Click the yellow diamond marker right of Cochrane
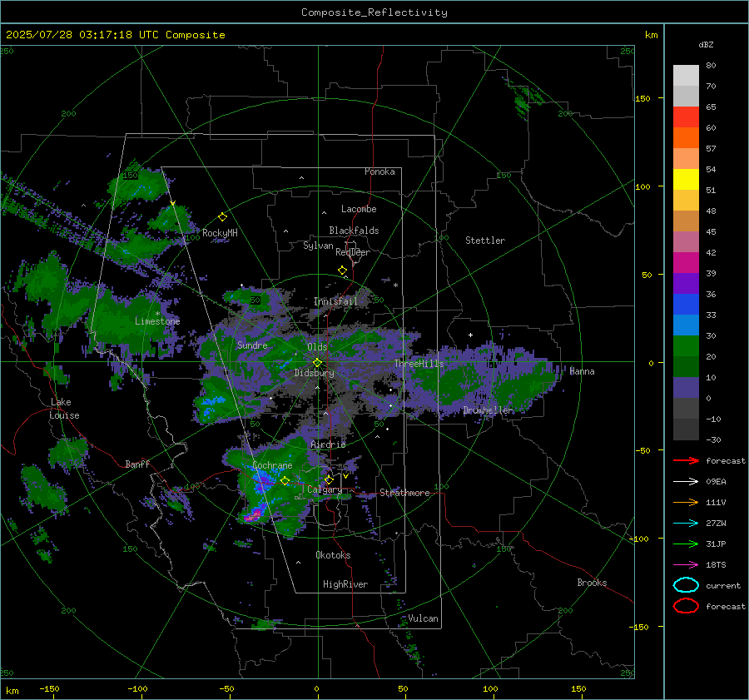The height and width of the screenshot is (700, 749). (x=285, y=481)
